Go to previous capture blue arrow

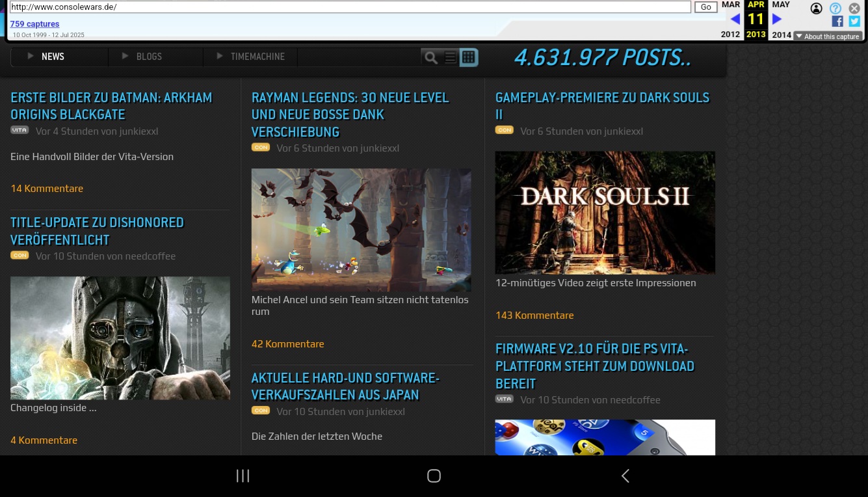click(x=735, y=19)
